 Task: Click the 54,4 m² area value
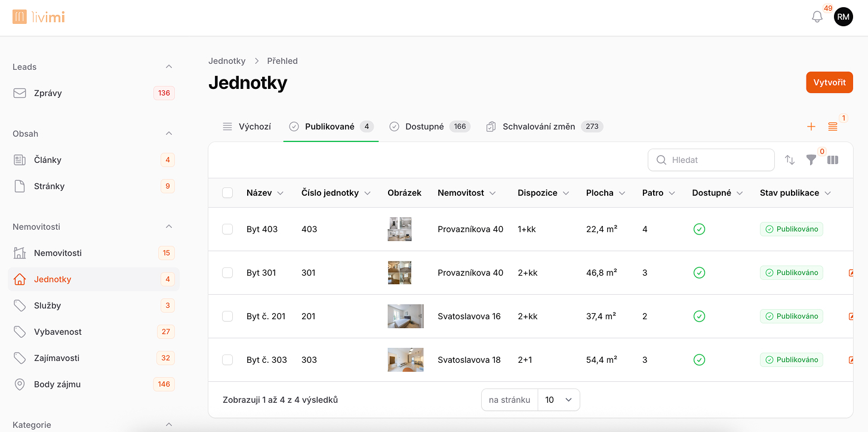click(x=602, y=360)
